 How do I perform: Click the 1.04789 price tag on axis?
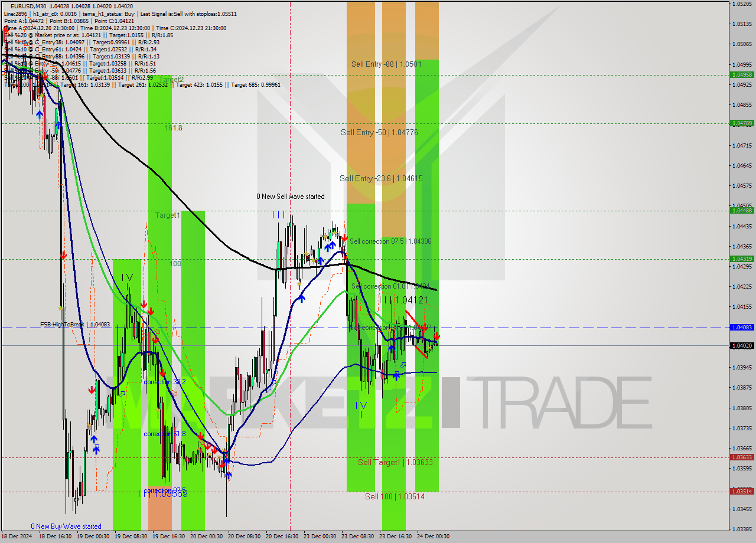tap(742, 123)
